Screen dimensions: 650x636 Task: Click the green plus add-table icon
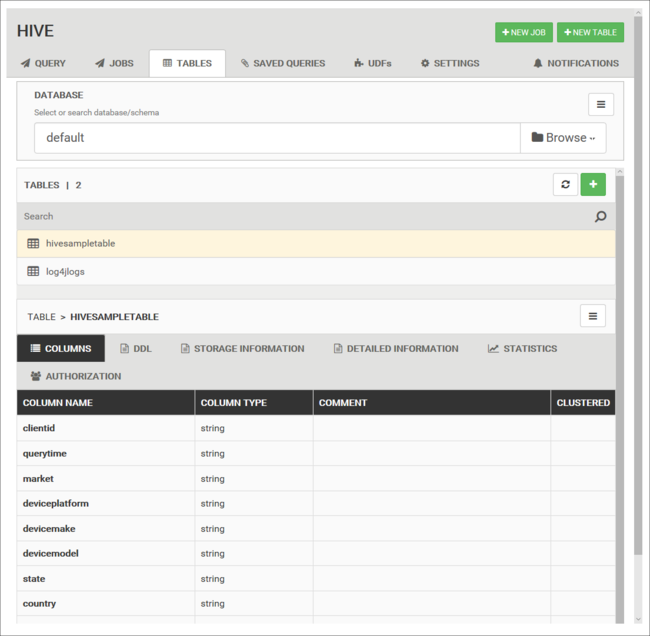pyautogui.click(x=593, y=184)
